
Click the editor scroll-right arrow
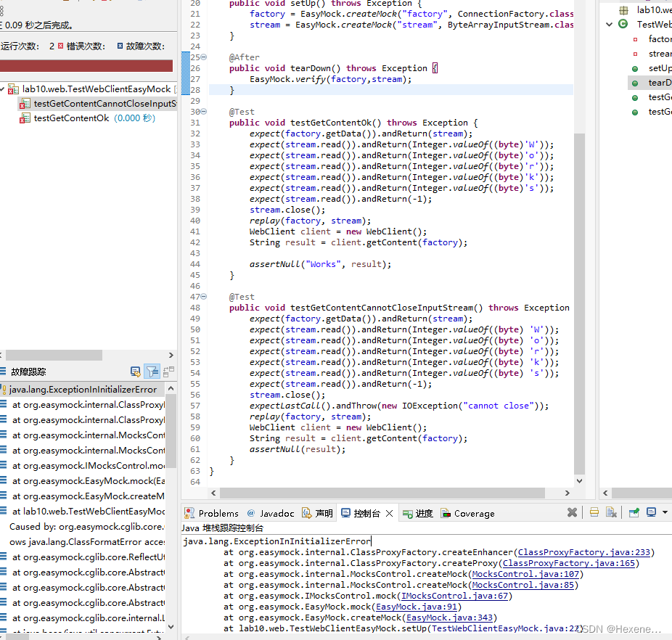[x=567, y=493]
